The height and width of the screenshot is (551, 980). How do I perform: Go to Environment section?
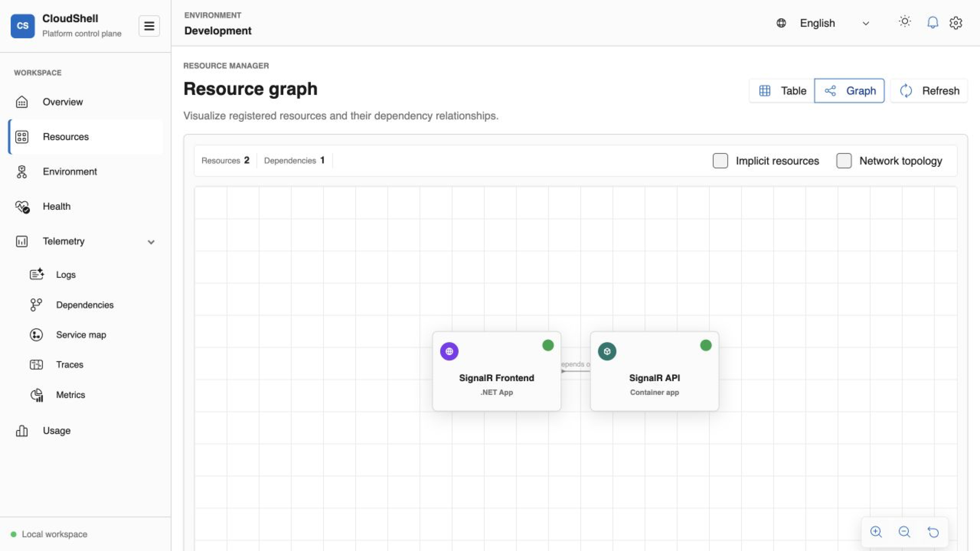click(85, 171)
